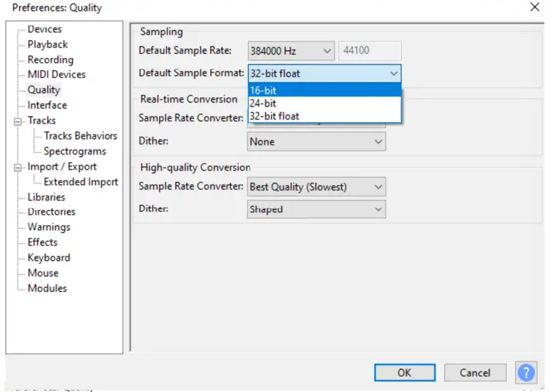Go to Devices preferences
The width and height of the screenshot is (550, 392).
(x=45, y=29)
